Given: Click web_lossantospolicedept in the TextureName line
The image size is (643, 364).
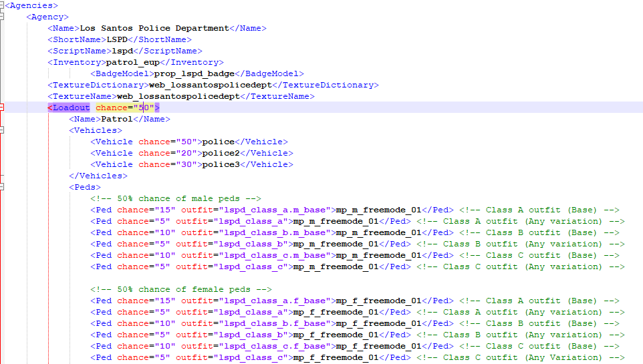Looking at the screenshot, I should coord(178,96).
